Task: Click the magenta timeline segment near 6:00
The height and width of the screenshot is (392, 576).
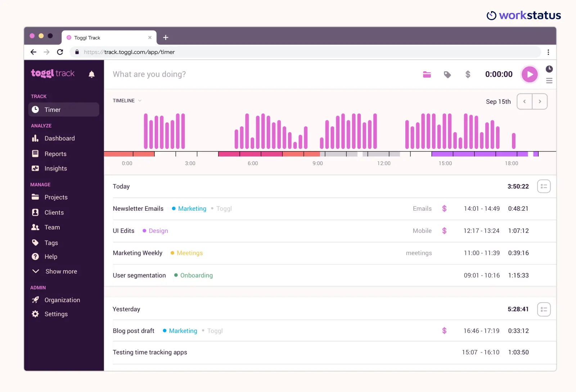Action: coord(250,154)
